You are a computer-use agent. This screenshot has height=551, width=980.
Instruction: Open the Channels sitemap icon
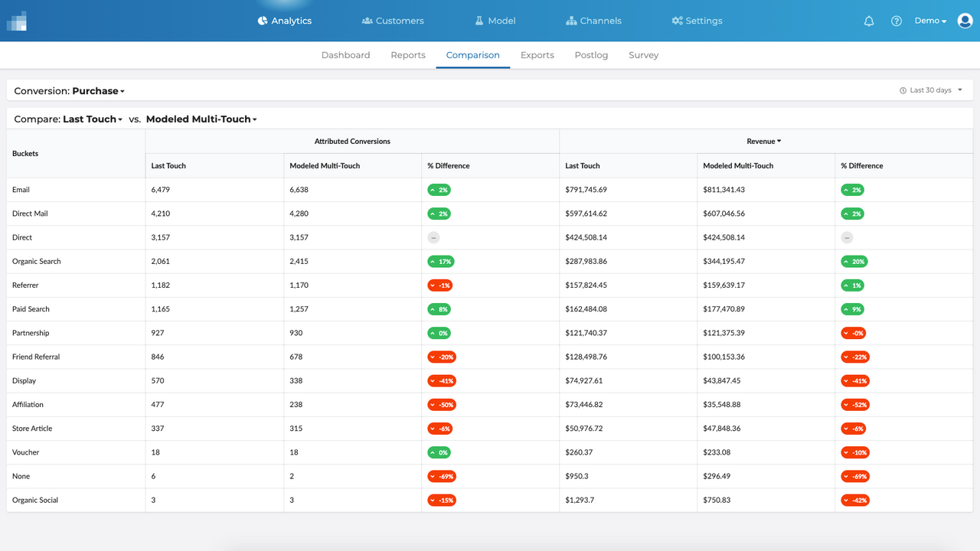coord(571,21)
